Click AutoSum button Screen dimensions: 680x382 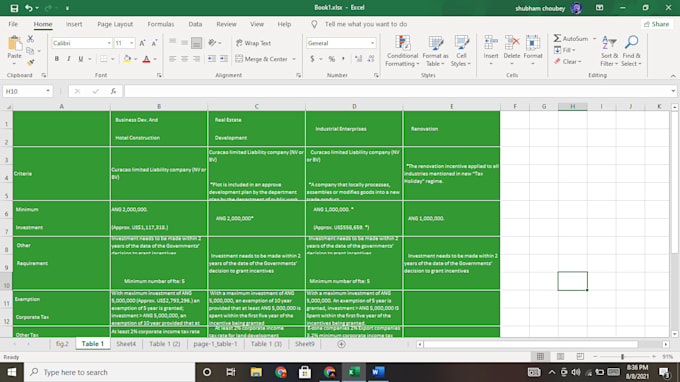pos(571,39)
